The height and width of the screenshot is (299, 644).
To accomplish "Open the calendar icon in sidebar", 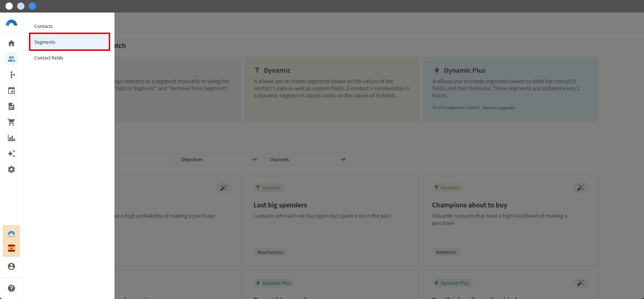I will click(x=11, y=91).
